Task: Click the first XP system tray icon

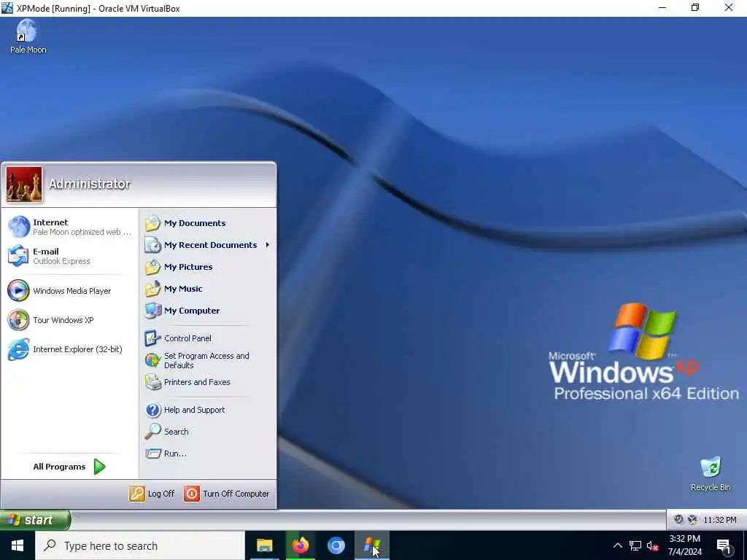Action: (x=678, y=519)
